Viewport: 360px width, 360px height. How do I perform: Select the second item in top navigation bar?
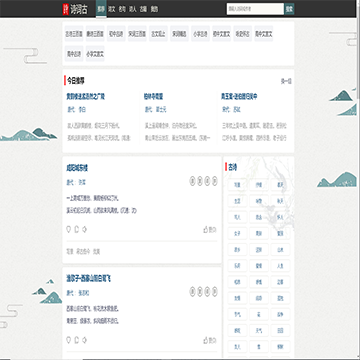(112, 9)
